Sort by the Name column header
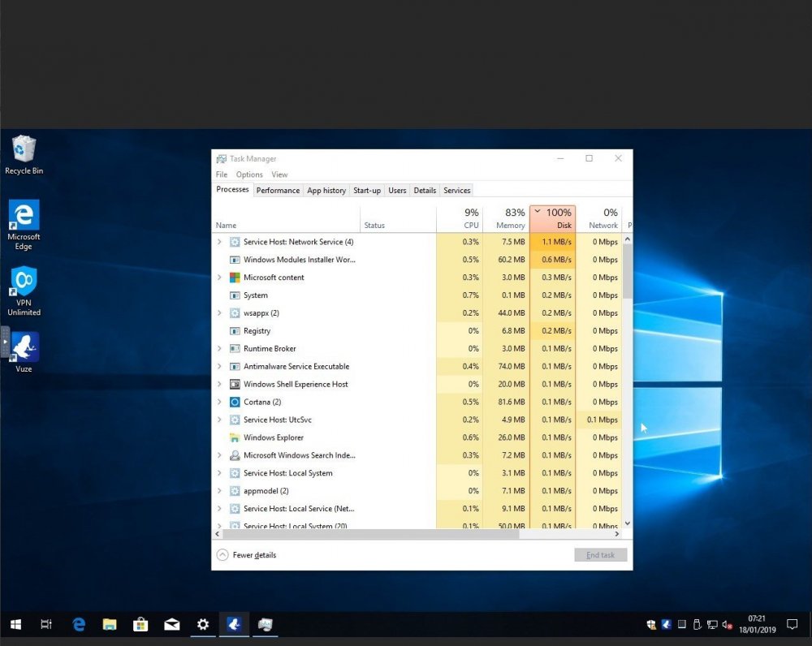 tap(287, 218)
